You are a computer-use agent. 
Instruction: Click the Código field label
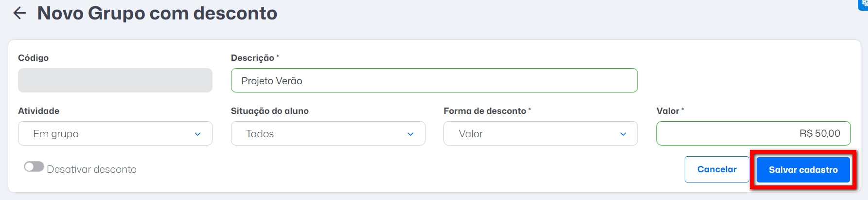[x=33, y=58]
